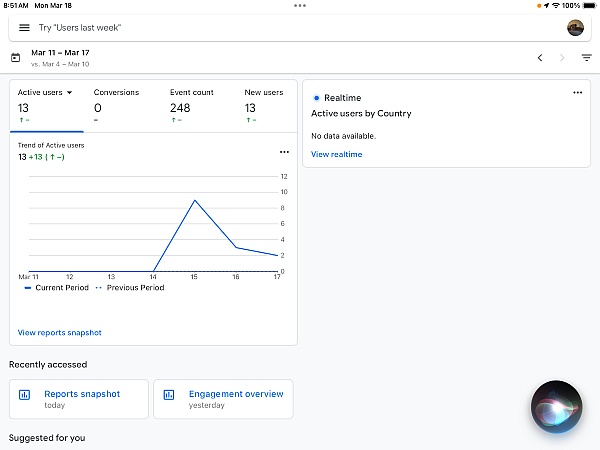Select the Event count metric tab
The width and height of the screenshot is (600, 450).
click(x=192, y=106)
